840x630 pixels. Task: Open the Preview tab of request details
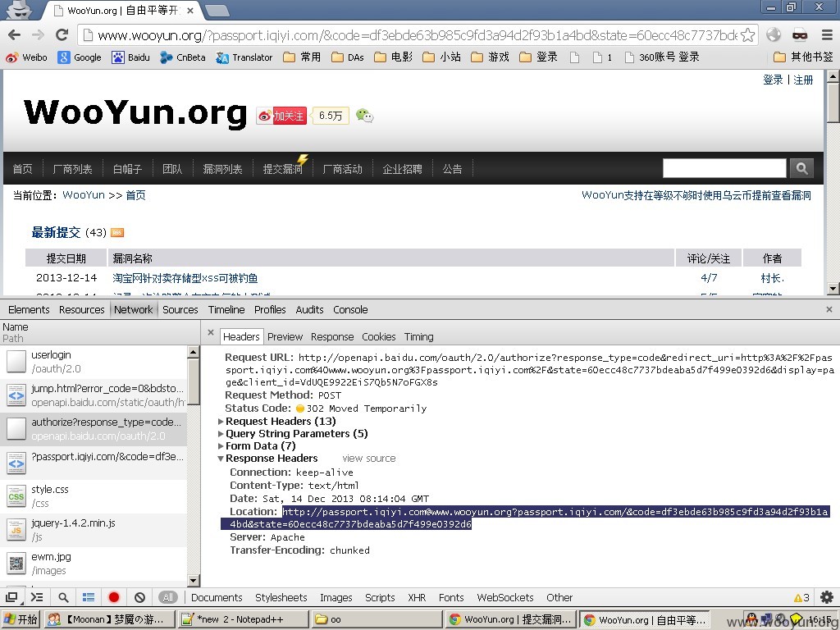[x=285, y=337]
